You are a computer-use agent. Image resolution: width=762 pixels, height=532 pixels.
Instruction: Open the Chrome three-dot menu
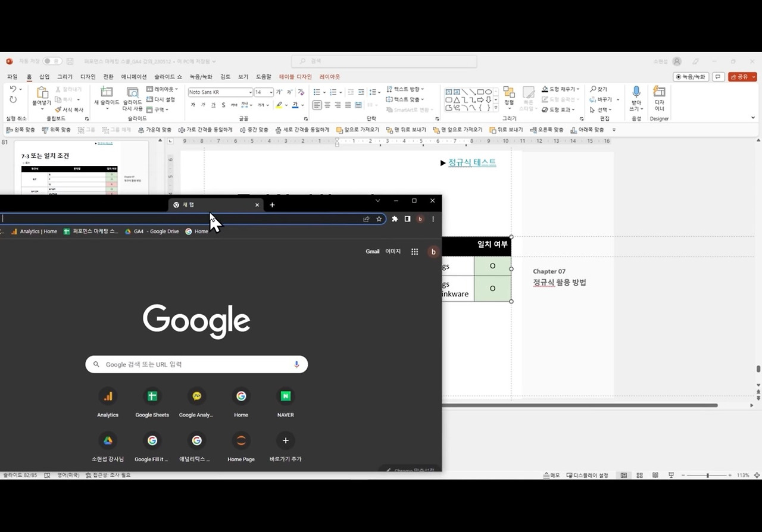(x=433, y=219)
